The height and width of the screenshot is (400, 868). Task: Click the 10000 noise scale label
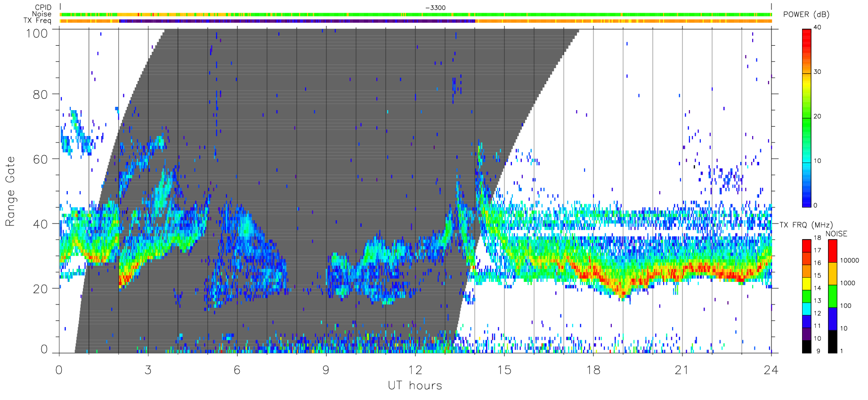point(850,260)
